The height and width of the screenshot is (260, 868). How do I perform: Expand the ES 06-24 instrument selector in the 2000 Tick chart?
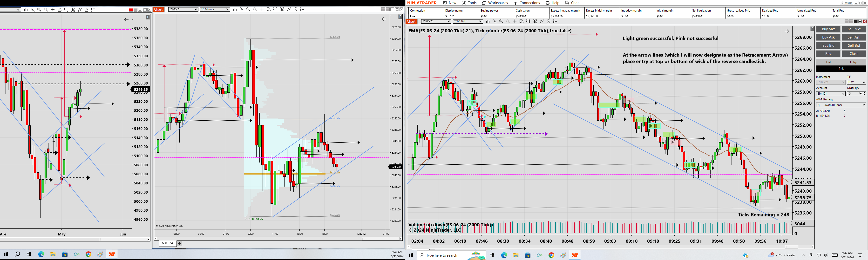(x=436, y=21)
